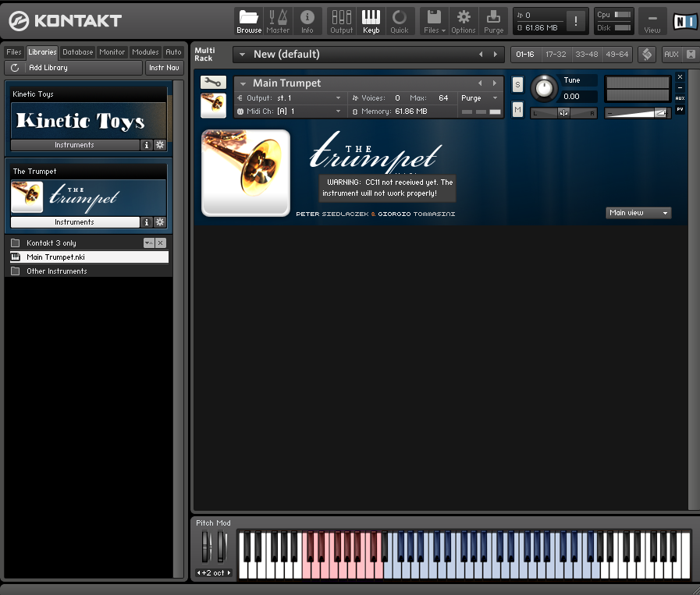Click the instrument pan slider
Screen dimensions: 700x595
tap(563, 113)
